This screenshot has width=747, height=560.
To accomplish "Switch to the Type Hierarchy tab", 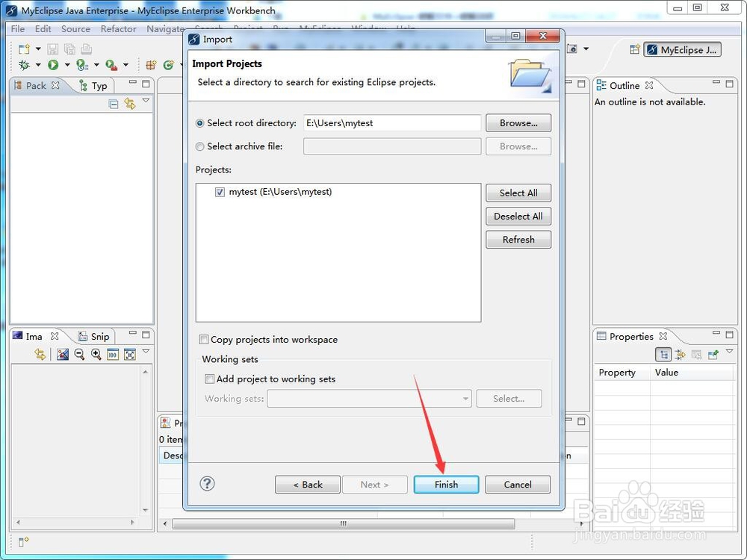I will [93, 86].
